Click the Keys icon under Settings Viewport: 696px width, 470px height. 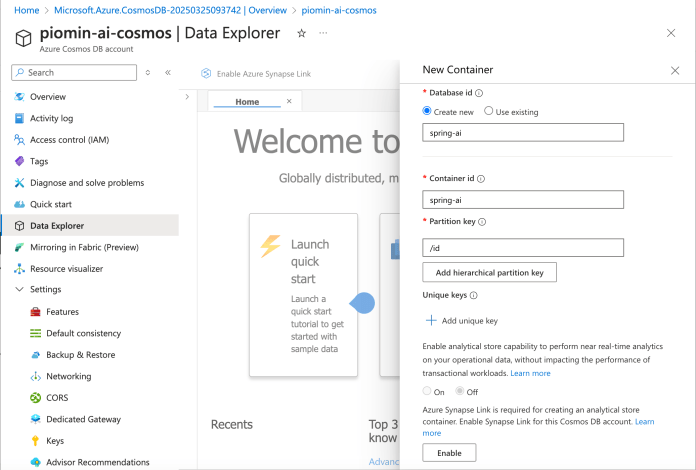pyautogui.click(x=35, y=441)
